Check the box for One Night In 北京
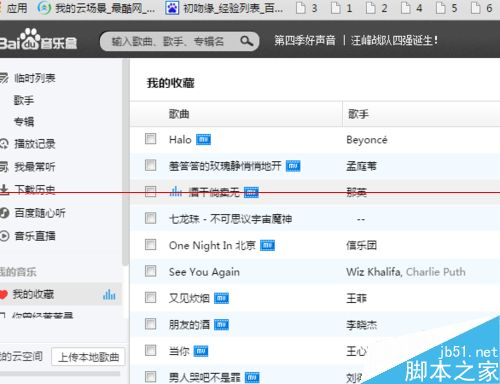500x384 pixels. point(150,244)
